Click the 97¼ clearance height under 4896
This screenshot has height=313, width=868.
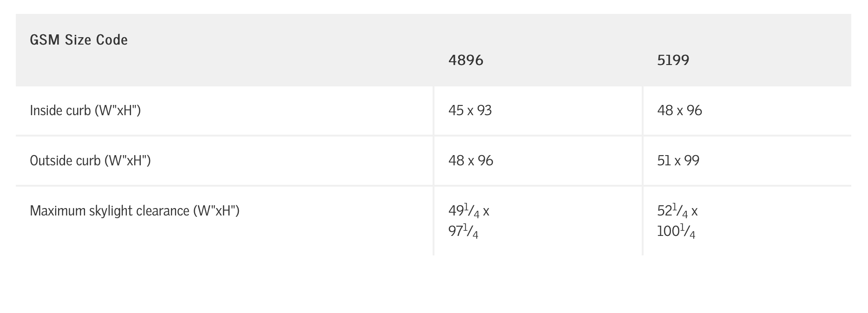tap(463, 231)
